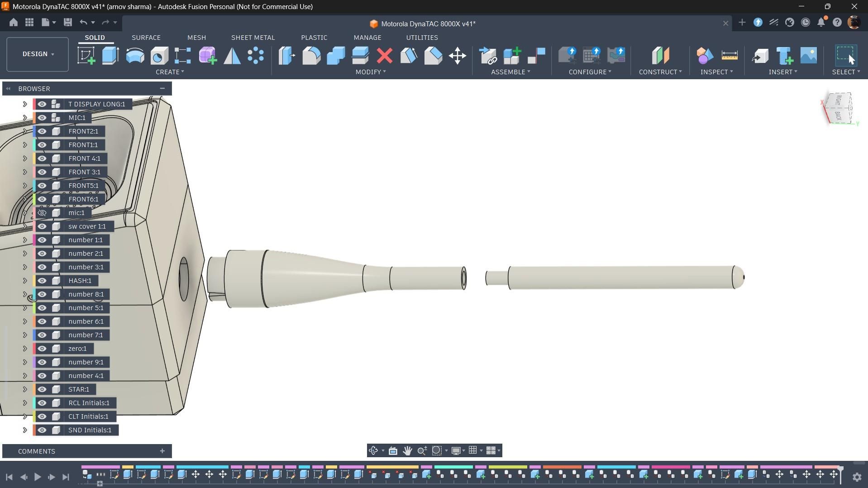The width and height of the screenshot is (868, 488).
Task: Click the Insert Canvas image icon
Action: coord(809,56)
